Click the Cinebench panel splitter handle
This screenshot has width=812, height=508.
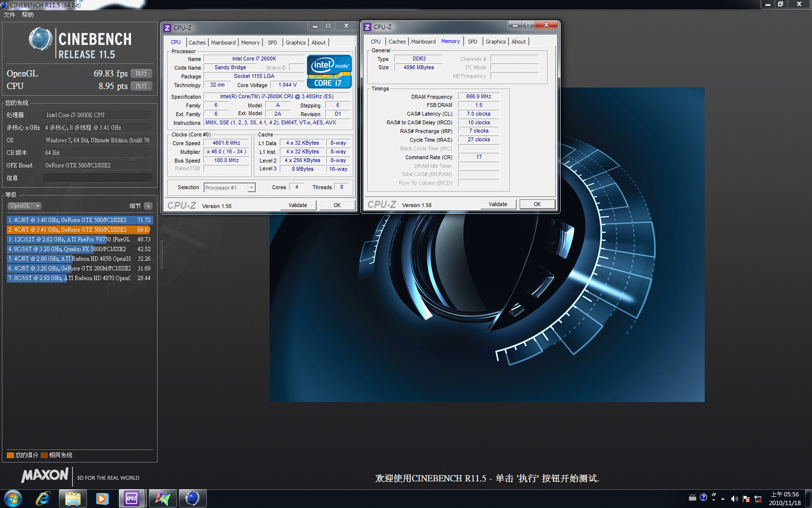point(161,254)
